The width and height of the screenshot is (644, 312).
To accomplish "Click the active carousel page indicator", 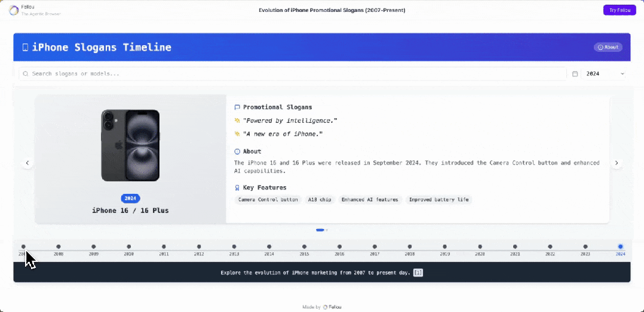I will pyautogui.click(x=320, y=230).
